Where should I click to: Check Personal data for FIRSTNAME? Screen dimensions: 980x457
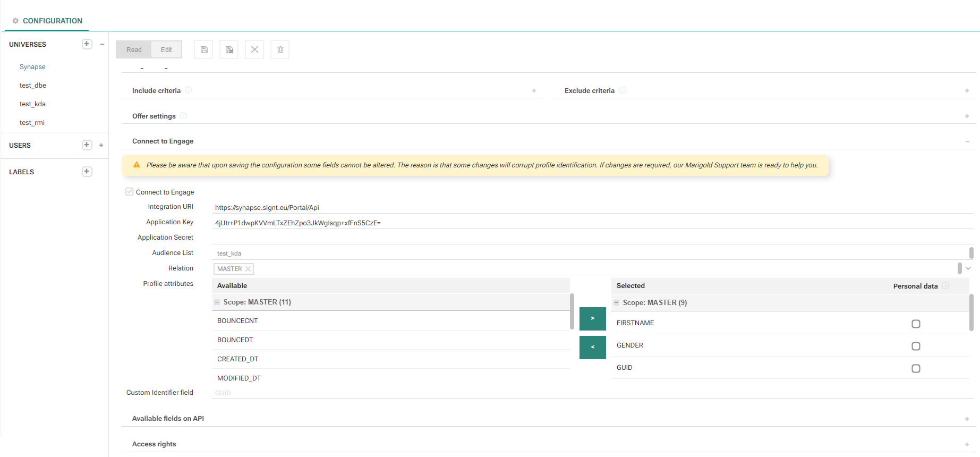916,324
